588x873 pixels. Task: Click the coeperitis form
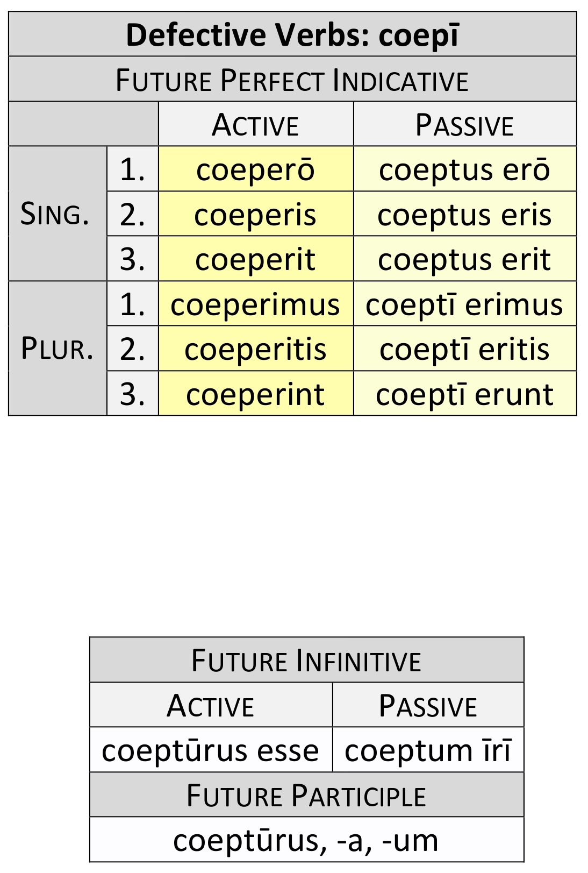click(x=255, y=349)
